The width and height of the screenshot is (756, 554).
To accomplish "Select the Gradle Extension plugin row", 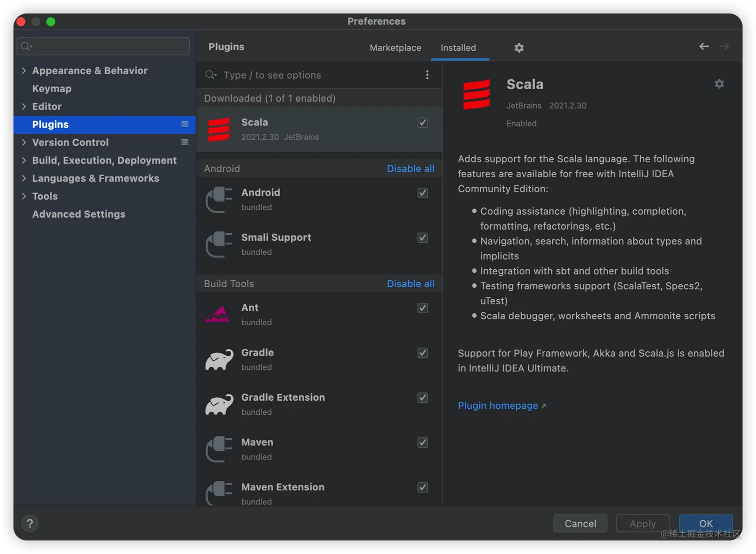I will tap(319, 404).
